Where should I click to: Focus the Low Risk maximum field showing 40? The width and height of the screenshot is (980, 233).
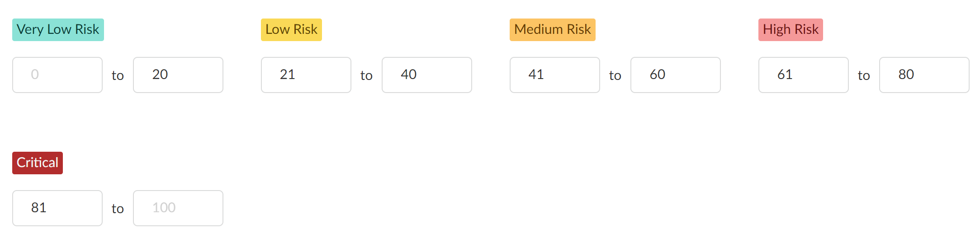point(426,75)
